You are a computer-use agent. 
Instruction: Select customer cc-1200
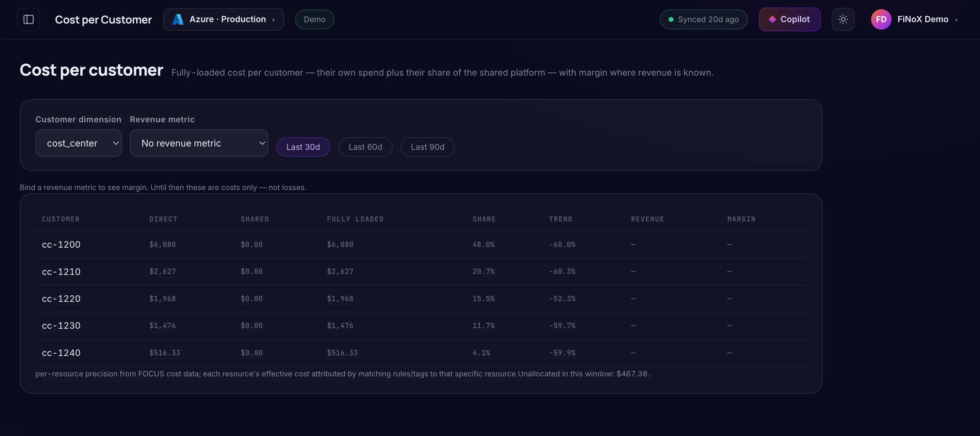[61, 245]
